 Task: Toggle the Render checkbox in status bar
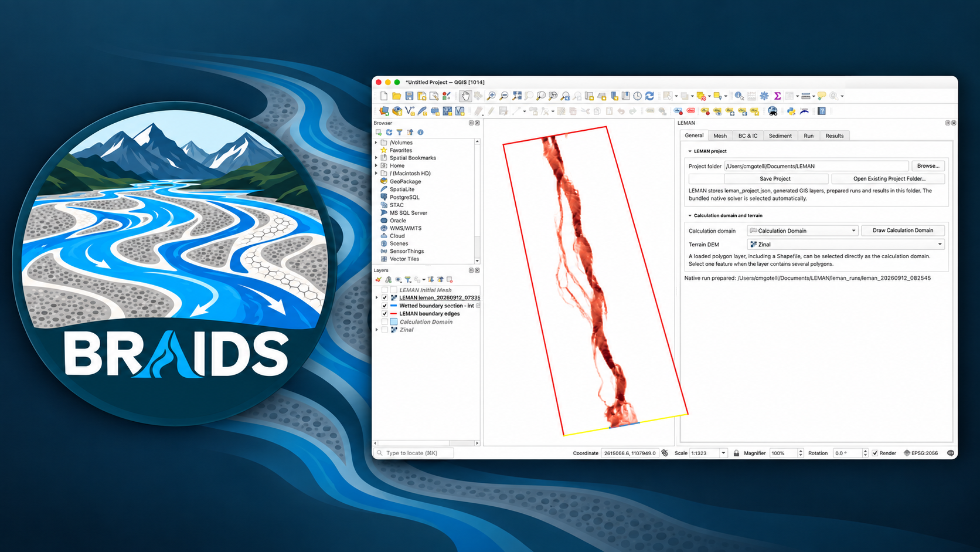pyautogui.click(x=875, y=453)
